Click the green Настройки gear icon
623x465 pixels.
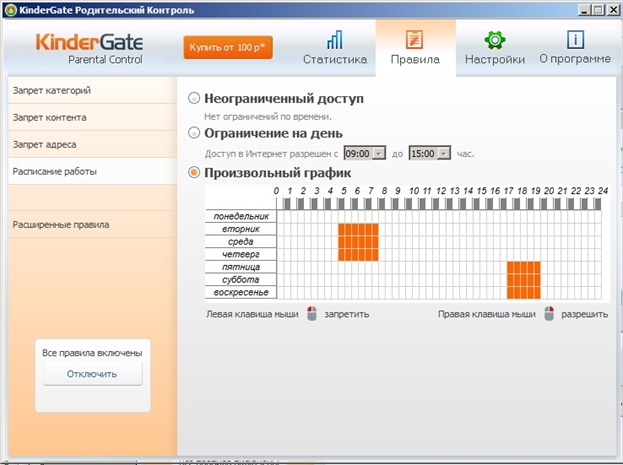pyautogui.click(x=495, y=40)
